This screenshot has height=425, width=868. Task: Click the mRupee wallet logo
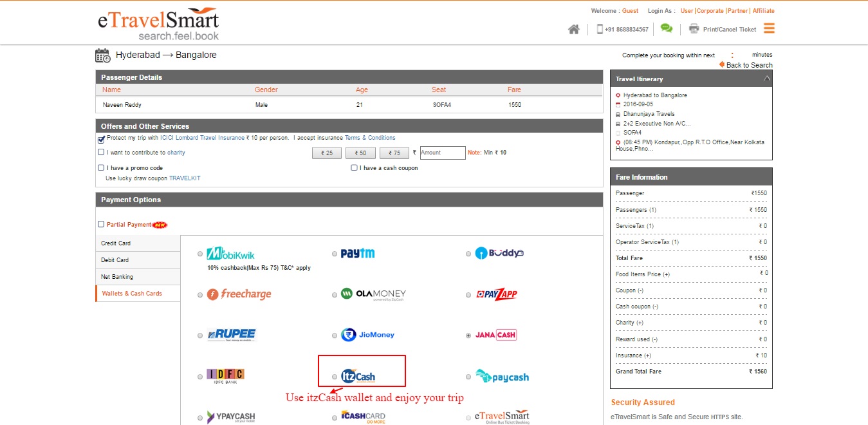pos(231,335)
